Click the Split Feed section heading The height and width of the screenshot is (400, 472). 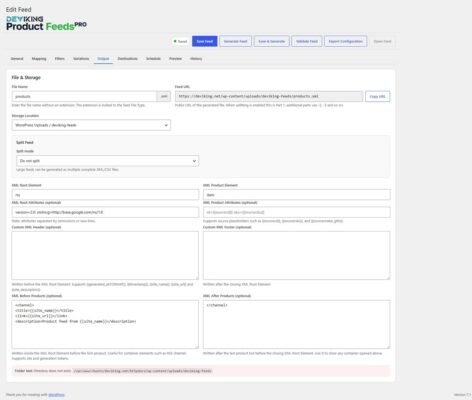pos(25,142)
